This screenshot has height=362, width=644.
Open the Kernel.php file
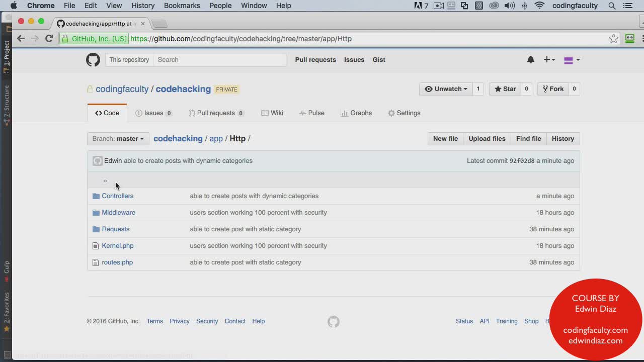pos(118,246)
